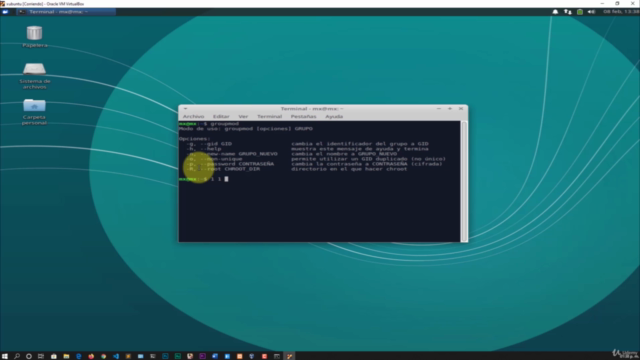Launch Firefox from the taskbar

pyautogui.click(x=91, y=356)
